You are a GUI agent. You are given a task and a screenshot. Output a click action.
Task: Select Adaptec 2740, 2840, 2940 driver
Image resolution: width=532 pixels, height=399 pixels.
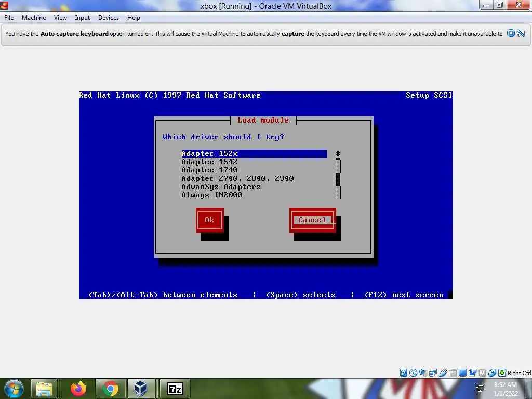tap(254, 179)
